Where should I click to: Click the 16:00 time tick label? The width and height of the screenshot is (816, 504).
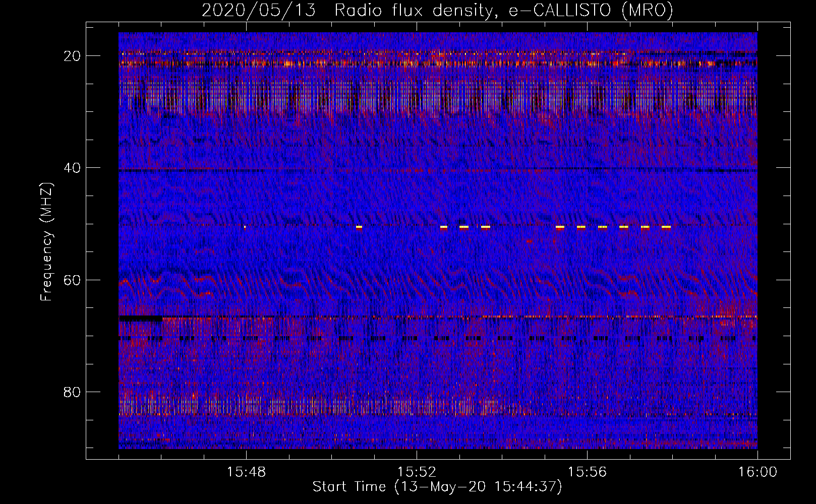pyautogui.click(x=757, y=472)
